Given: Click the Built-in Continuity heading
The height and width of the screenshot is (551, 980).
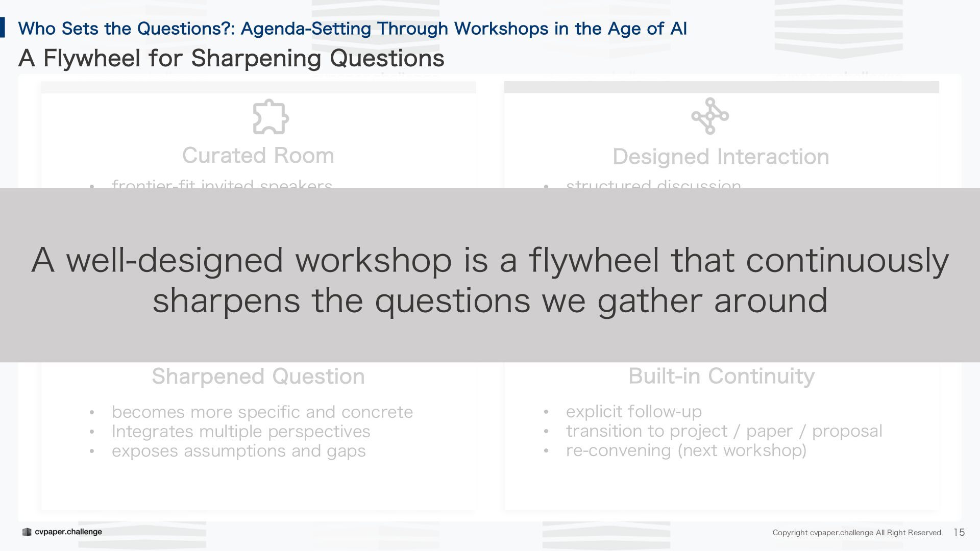Looking at the screenshot, I should point(721,376).
